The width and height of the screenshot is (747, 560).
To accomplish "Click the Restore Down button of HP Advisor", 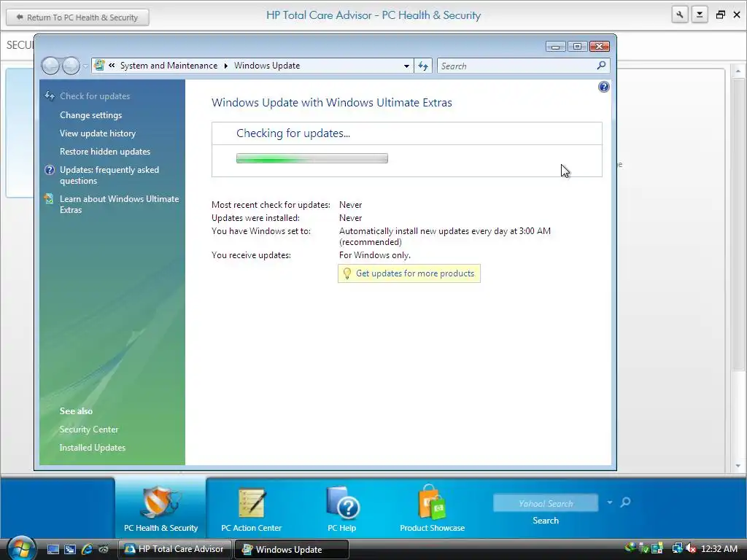I will (720, 15).
